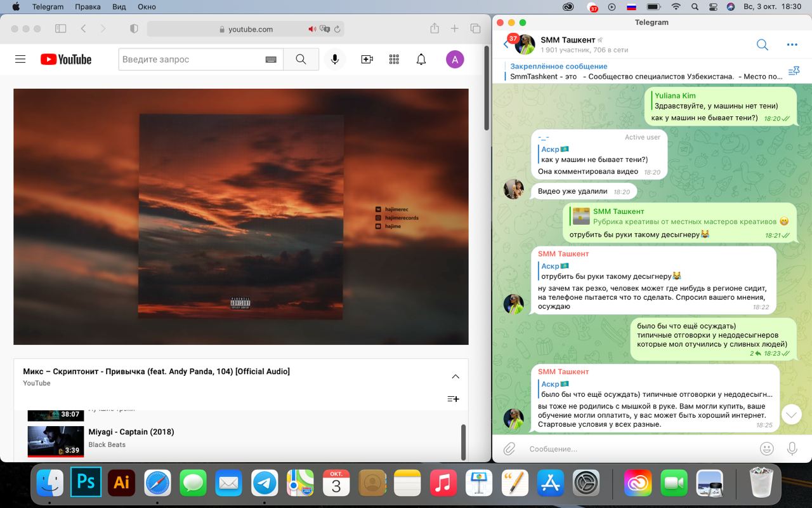Open YouTube apps grid icon
The height and width of the screenshot is (508, 812).
394,59
